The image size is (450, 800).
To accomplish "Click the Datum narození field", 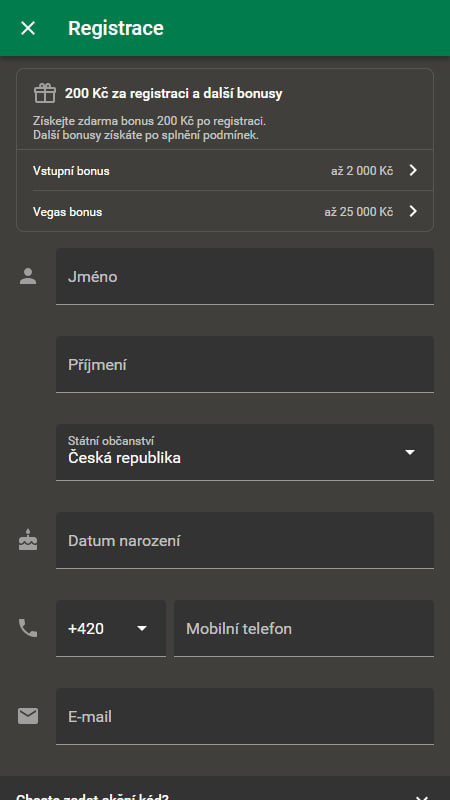I will (245, 540).
